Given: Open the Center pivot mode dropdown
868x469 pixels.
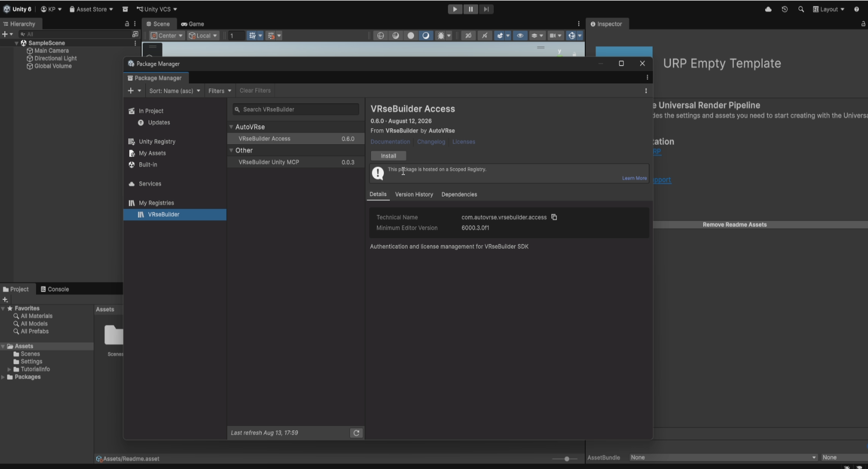Looking at the screenshot, I should pos(167,36).
